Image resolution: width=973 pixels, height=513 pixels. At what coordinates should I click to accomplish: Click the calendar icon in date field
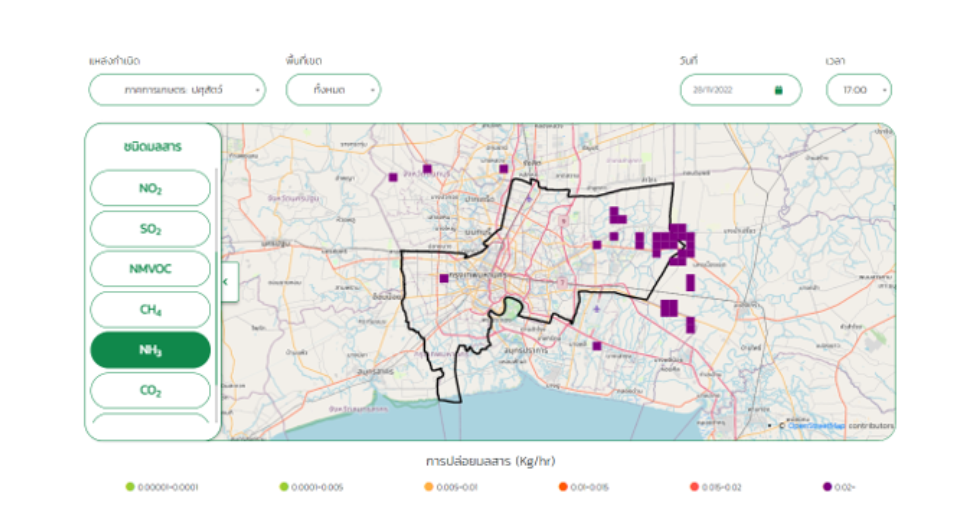tap(778, 90)
